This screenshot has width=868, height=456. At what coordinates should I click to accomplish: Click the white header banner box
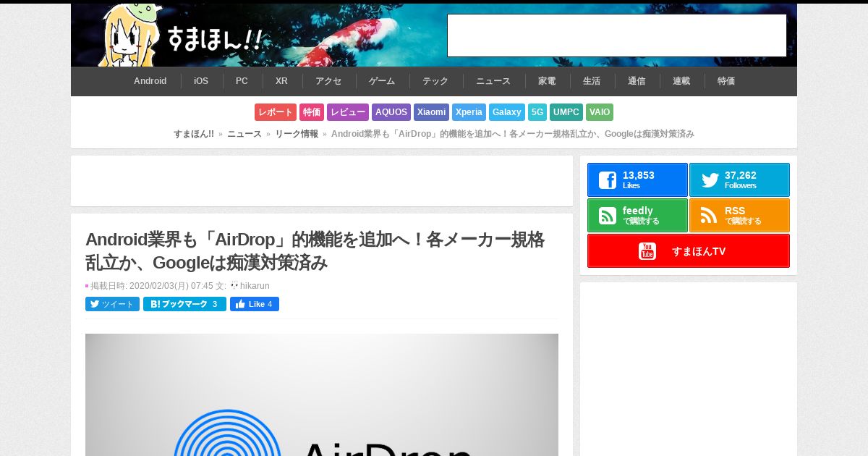coord(617,35)
